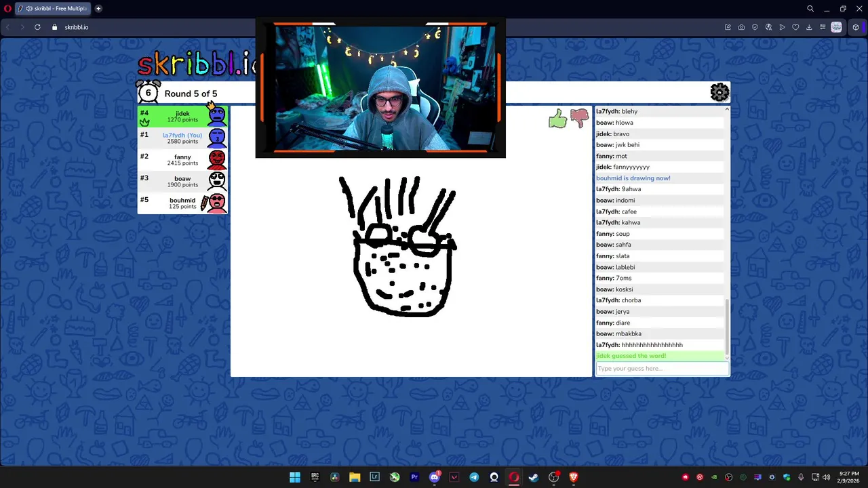Click bouhmid's pink avatar with pencil
This screenshot has height=488, width=868.
pos(214,203)
